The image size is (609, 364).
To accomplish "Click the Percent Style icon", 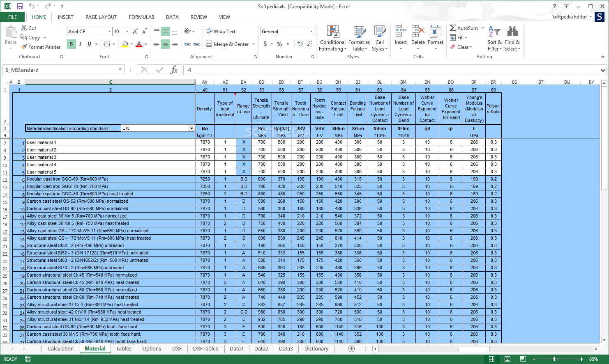I will pos(279,44).
